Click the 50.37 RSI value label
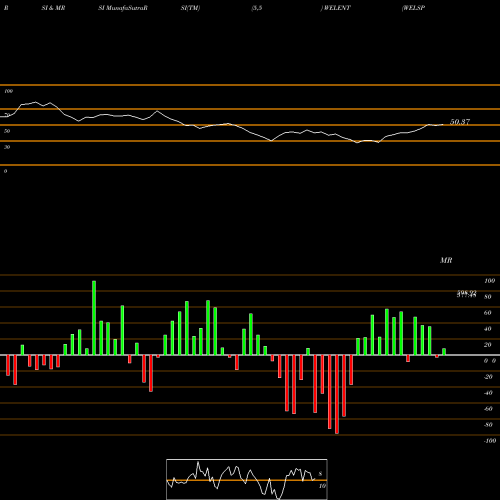 pyautogui.click(x=460, y=122)
